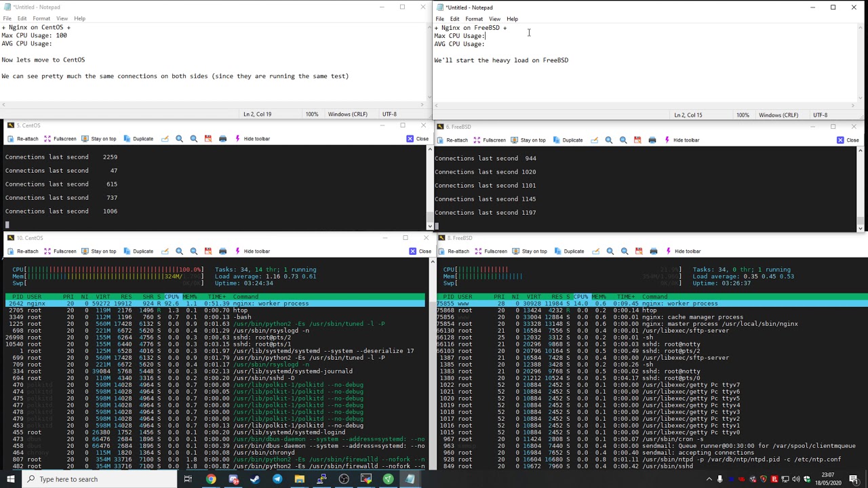This screenshot has width=868, height=488.
Task: Click the Command column header in FreeBSD htop
Action: [655, 297]
